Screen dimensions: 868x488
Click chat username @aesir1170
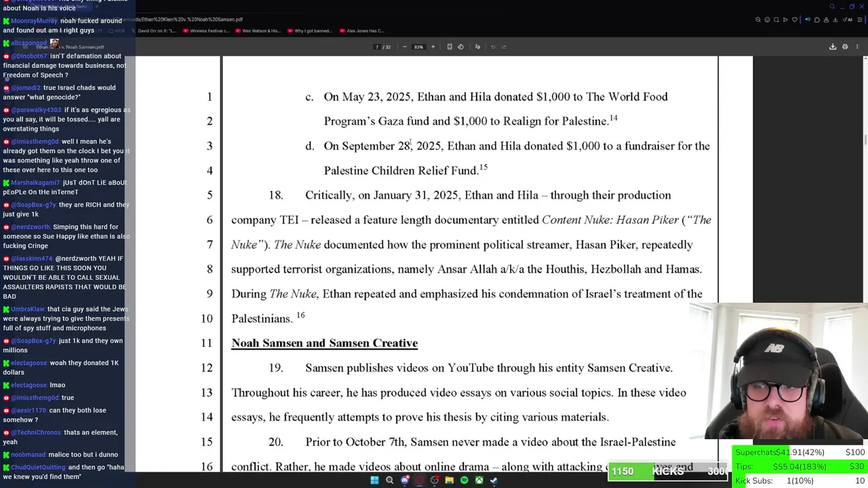click(x=29, y=410)
